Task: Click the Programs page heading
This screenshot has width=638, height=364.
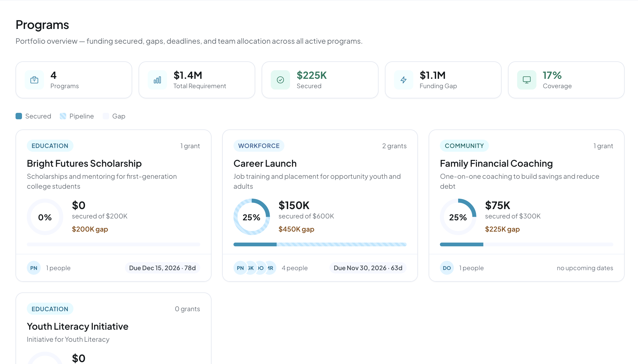Action: pyautogui.click(x=42, y=25)
